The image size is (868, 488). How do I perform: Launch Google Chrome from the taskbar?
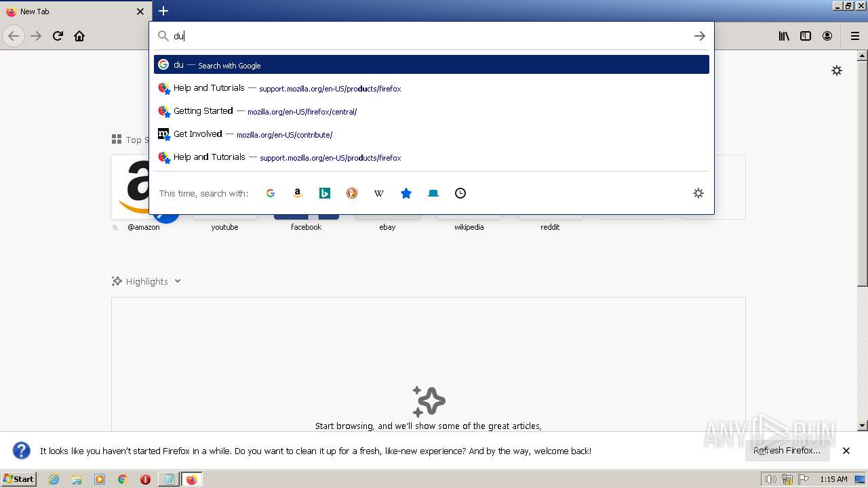pyautogui.click(x=123, y=479)
